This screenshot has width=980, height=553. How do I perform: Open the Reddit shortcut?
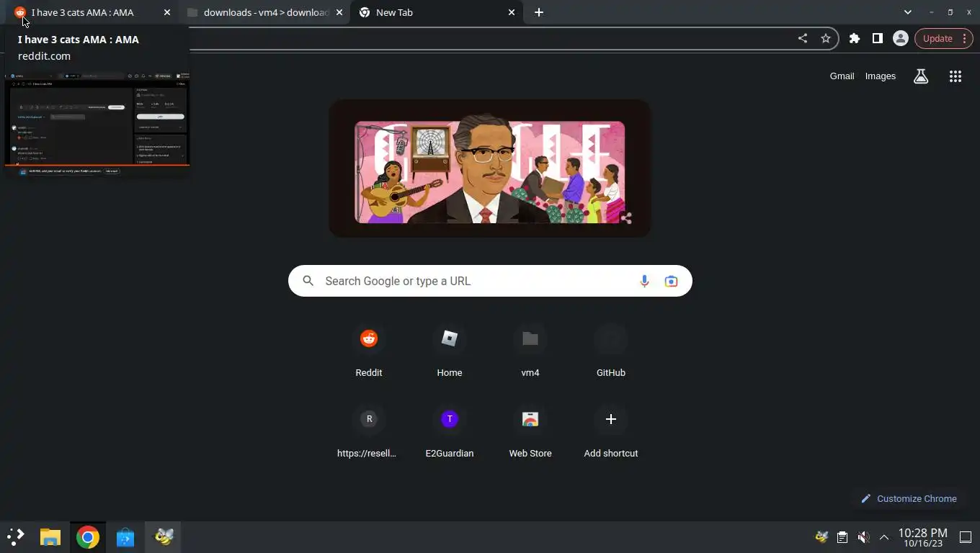tap(369, 350)
